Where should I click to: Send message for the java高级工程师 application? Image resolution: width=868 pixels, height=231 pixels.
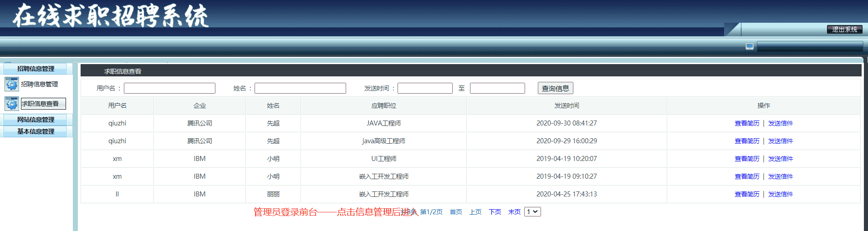[781, 141]
